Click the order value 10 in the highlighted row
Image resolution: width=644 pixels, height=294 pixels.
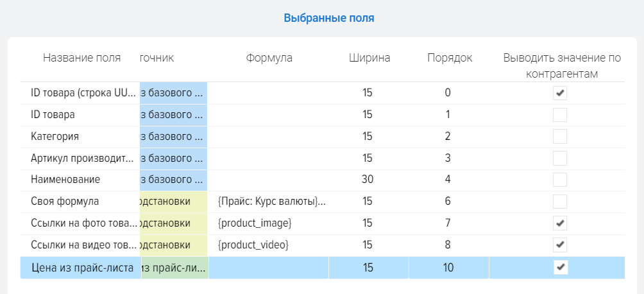448,268
